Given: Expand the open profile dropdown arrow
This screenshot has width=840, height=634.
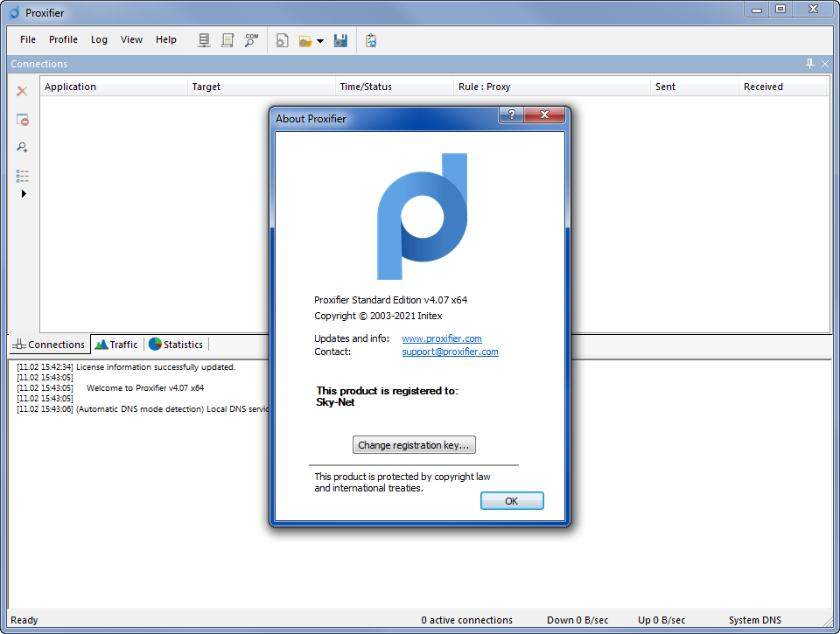Looking at the screenshot, I should [x=320, y=41].
